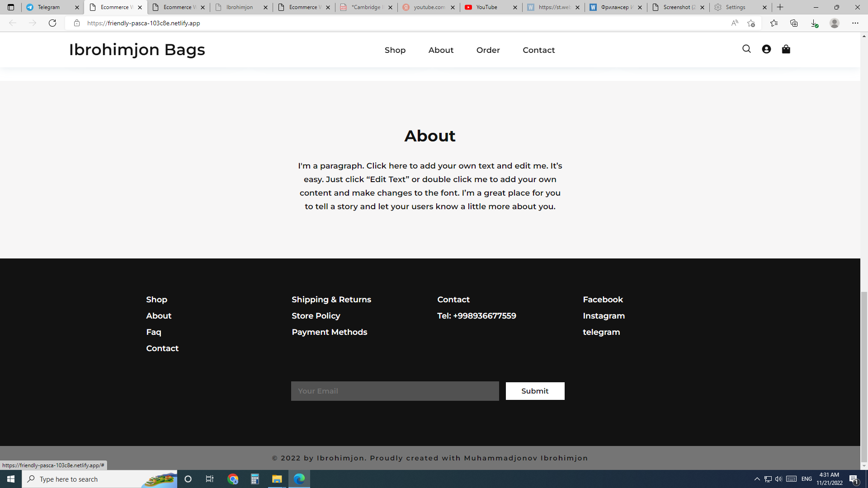The image size is (868, 488).
Task: Open the Windows Start menu
Action: 11,479
